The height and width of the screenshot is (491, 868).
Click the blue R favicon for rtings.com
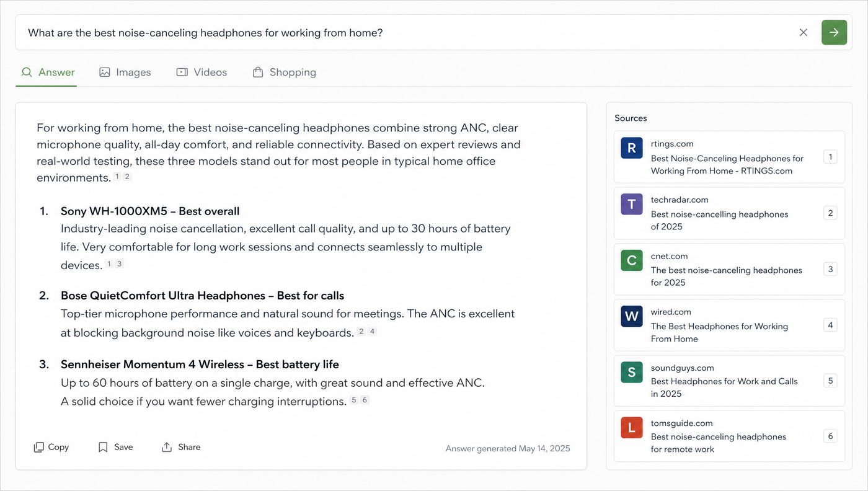[x=632, y=148]
